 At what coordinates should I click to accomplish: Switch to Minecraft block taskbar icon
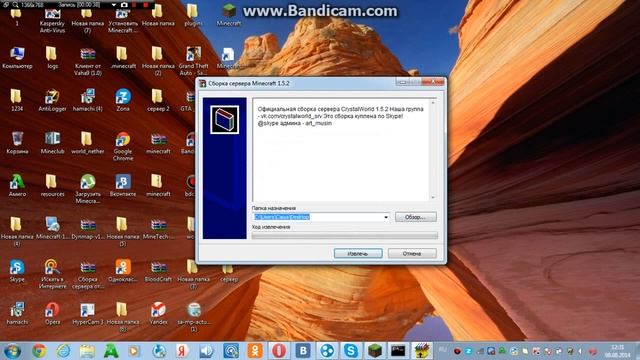pyautogui.click(x=374, y=351)
